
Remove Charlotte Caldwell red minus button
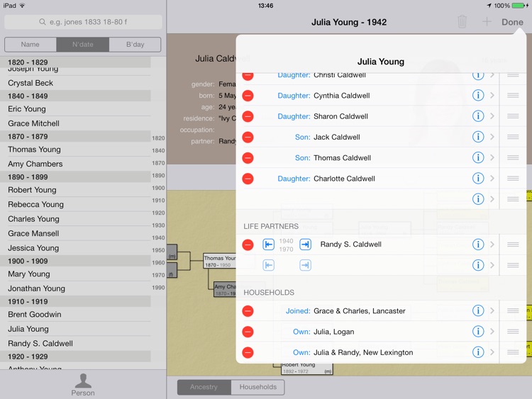(248, 179)
